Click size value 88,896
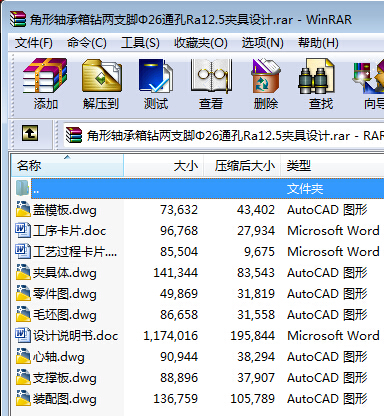The width and height of the screenshot is (384, 416). 179,378
